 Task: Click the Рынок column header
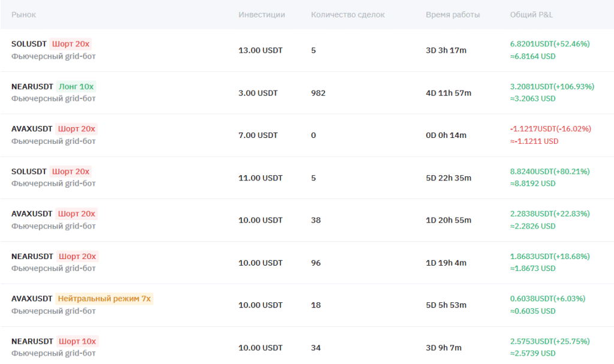(x=23, y=15)
